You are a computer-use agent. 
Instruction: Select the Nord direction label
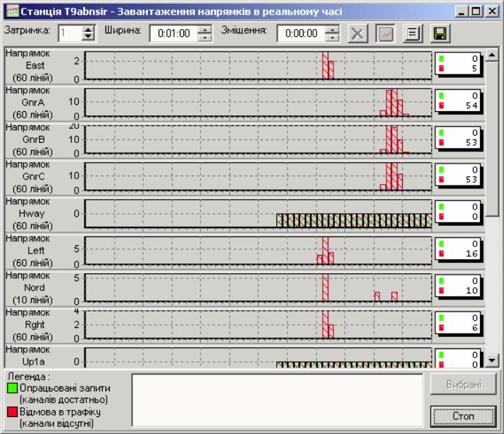click(x=35, y=287)
